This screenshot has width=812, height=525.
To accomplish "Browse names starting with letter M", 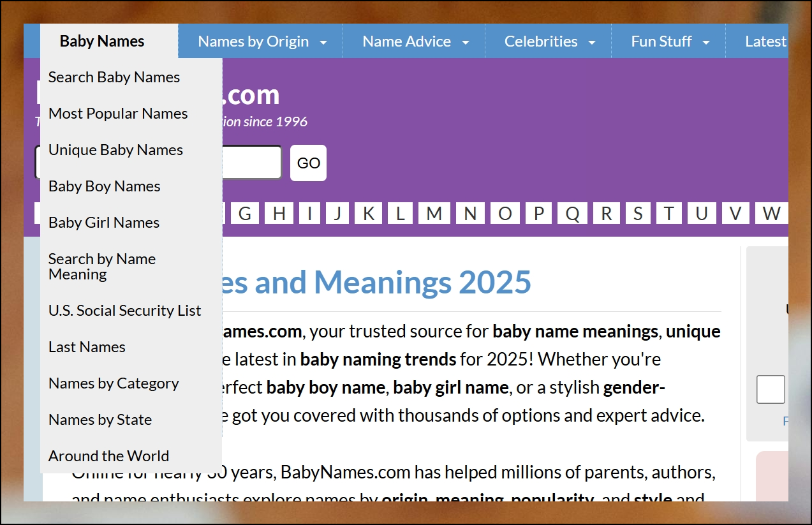I will 434,213.
